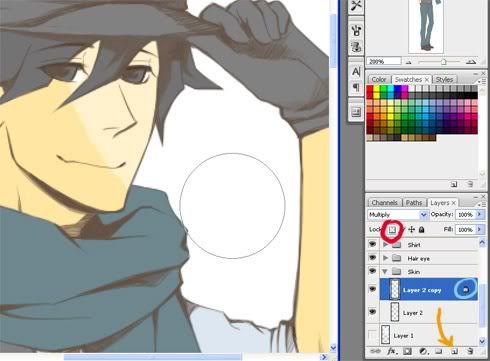The width and height of the screenshot is (490, 361).
Task: Click the Navigator zoom slider handle
Action: 444,62
